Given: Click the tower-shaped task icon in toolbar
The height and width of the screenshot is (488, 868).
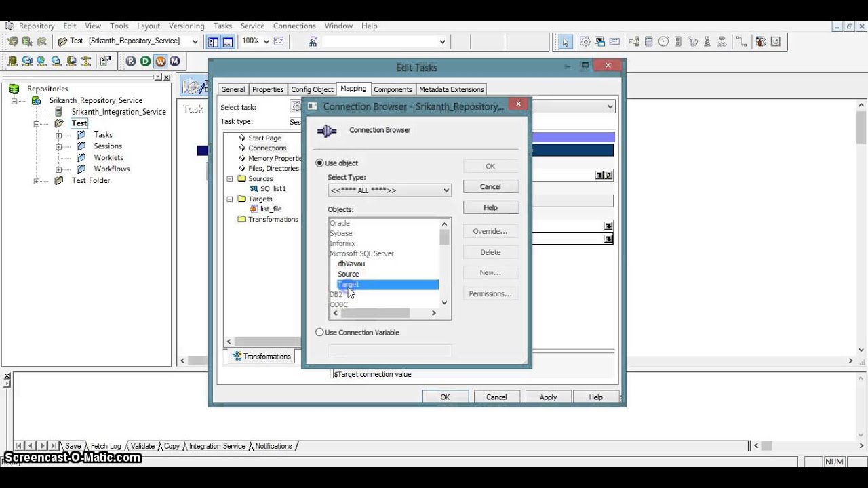Looking at the screenshot, I should pyautogui.click(x=707, y=42).
